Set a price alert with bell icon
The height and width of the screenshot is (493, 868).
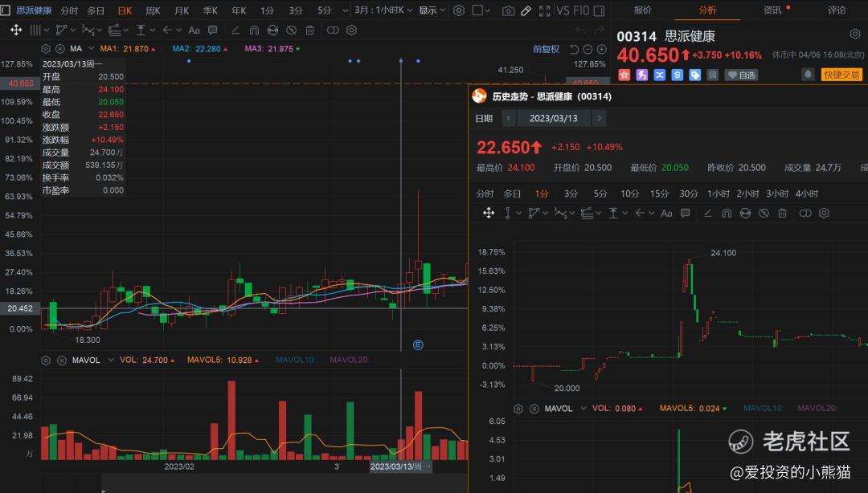coord(808,74)
